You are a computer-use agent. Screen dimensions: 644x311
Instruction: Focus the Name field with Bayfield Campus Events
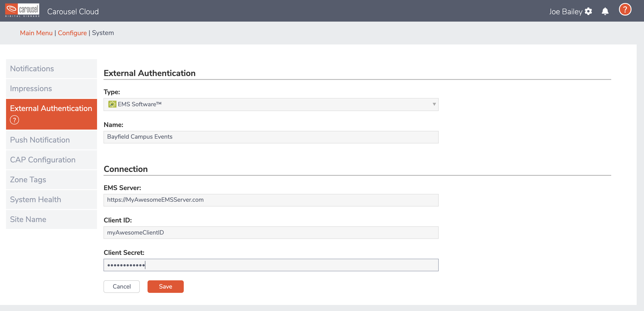point(271,137)
